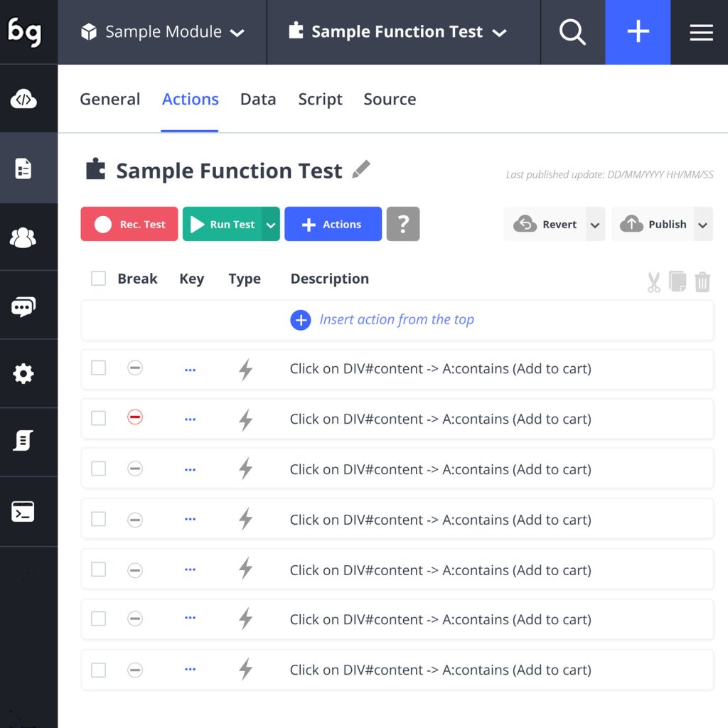Viewport: 728px width, 728px height.
Task: Open the search magnifier in top bar
Action: 572,32
